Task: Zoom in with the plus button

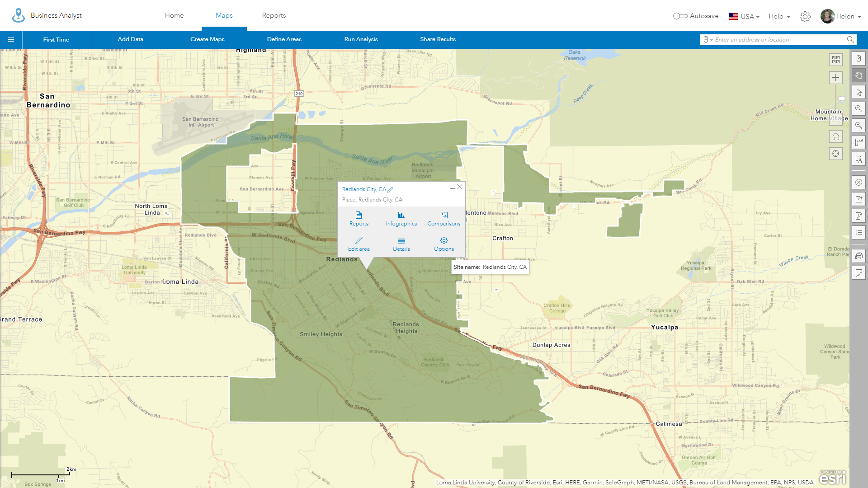Action: coord(835,78)
